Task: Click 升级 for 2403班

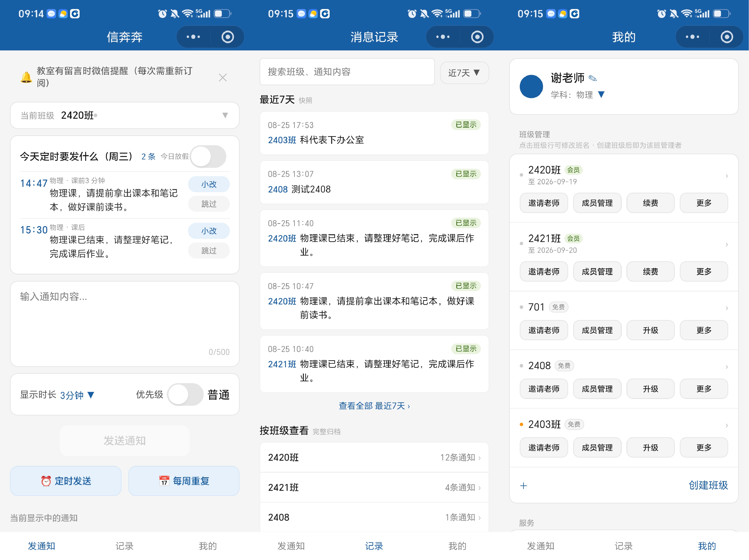Action: click(x=650, y=447)
